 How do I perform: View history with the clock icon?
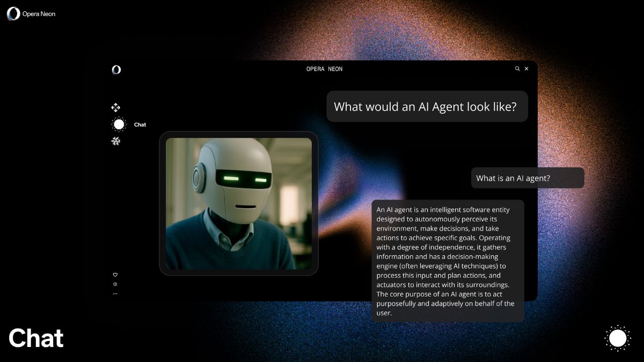pyautogui.click(x=115, y=284)
